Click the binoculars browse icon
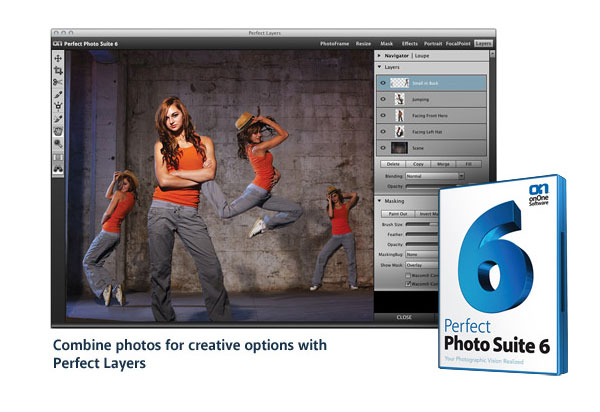 pos(58,168)
